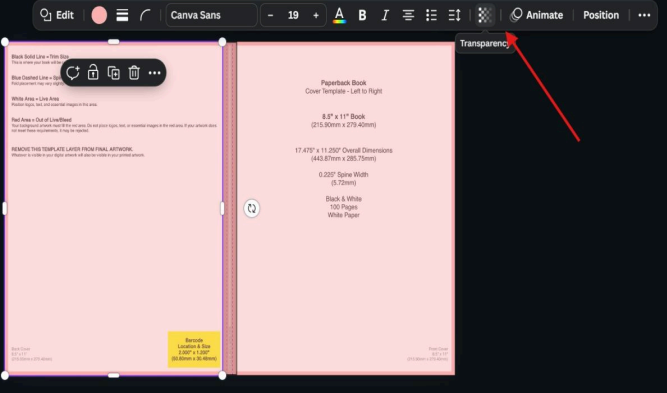Toggle bold formatting
The height and width of the screenshot is (393, 667).
pyautogui.click(x=362, y=15)
